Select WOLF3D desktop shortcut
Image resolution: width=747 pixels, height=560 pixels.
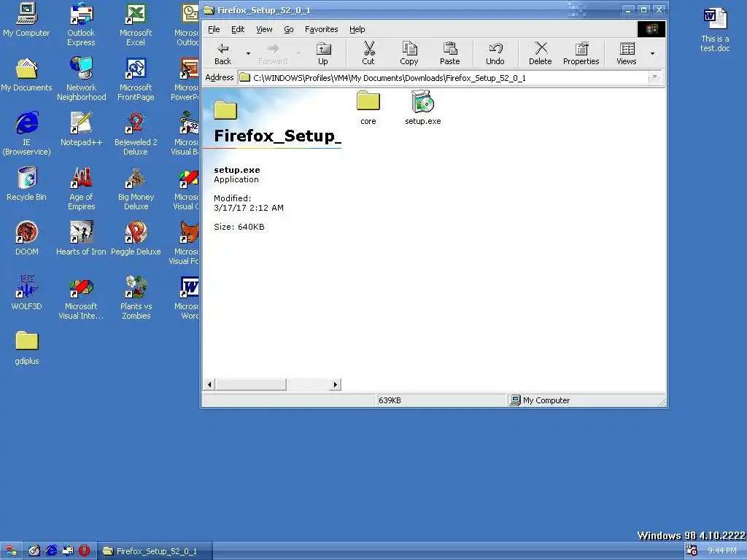click(27, 293)
